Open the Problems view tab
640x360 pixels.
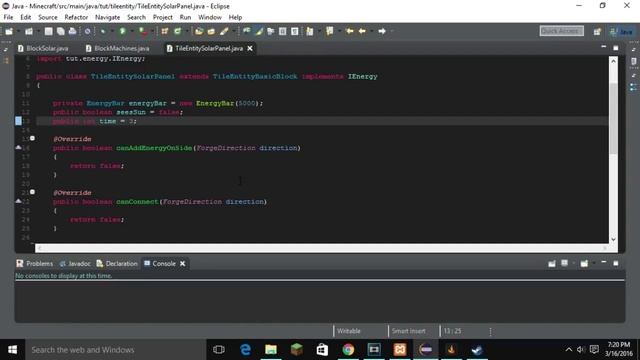click(x=35, y=264)
